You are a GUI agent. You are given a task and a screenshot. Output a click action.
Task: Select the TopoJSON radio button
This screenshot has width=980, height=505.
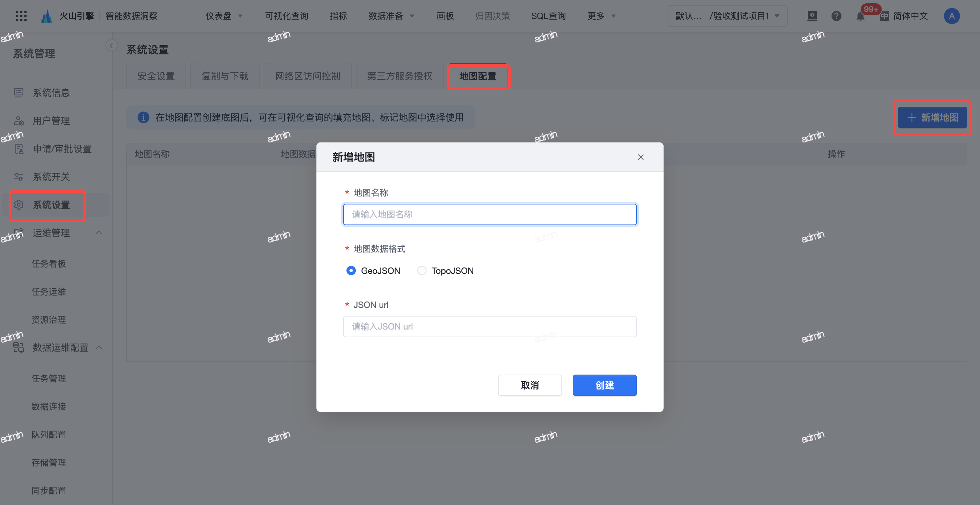click(x=422, y=271)
